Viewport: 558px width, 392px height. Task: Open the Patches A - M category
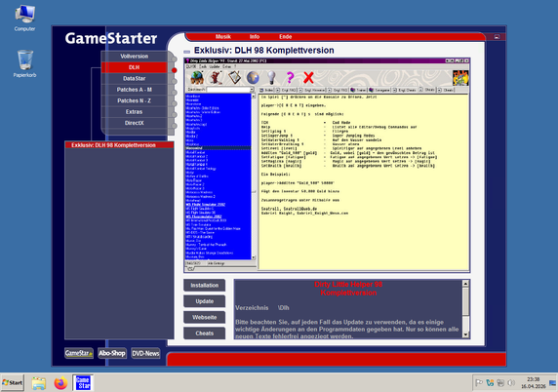pos(135,90)
